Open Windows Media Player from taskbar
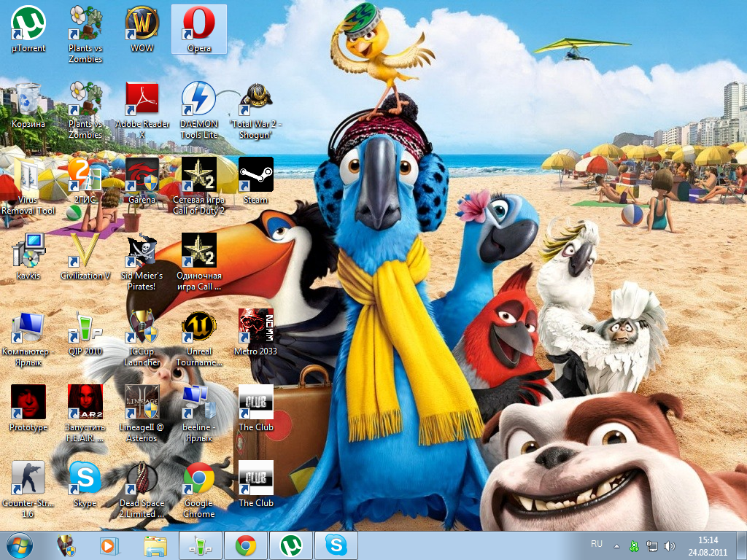Screen dimensions: 747x560 coord(109,545)
